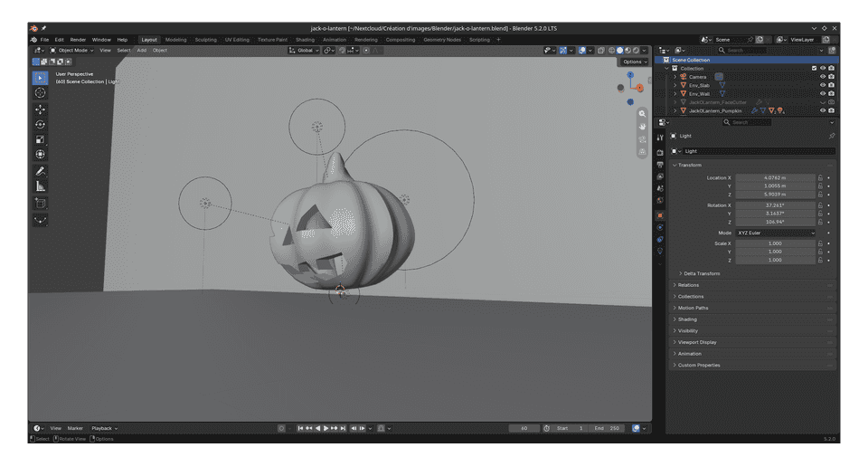
Task: Select the Move tool
Action: (41, 109)
